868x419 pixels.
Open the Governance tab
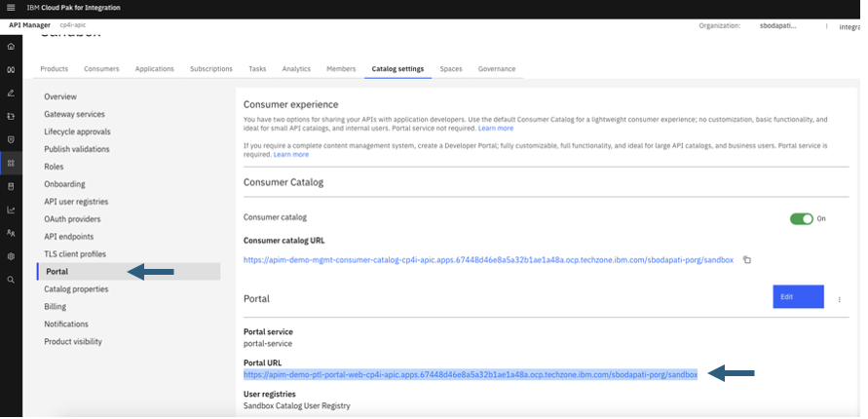click(496, 69)
